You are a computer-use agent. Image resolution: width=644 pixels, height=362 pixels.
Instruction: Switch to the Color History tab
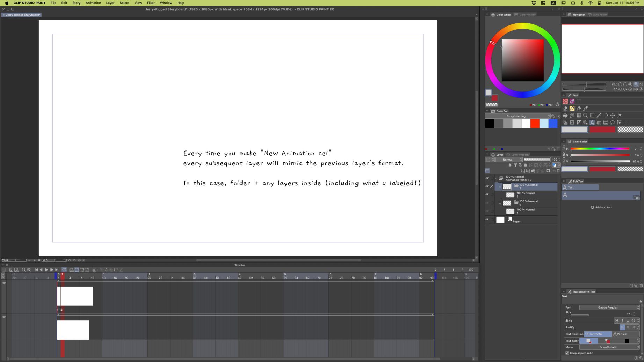525,15
